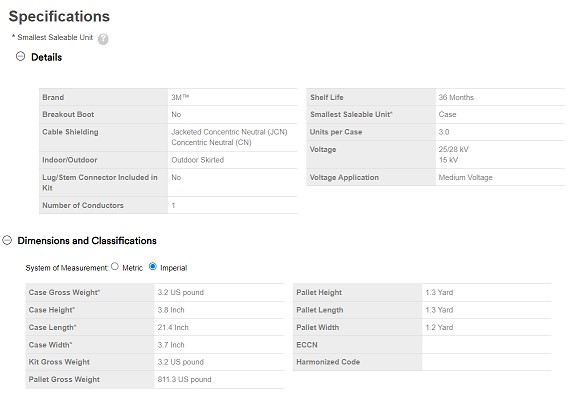This screenshot has height=396, width=582.
Task: Collapse the Details section
Action: [20, 56]
